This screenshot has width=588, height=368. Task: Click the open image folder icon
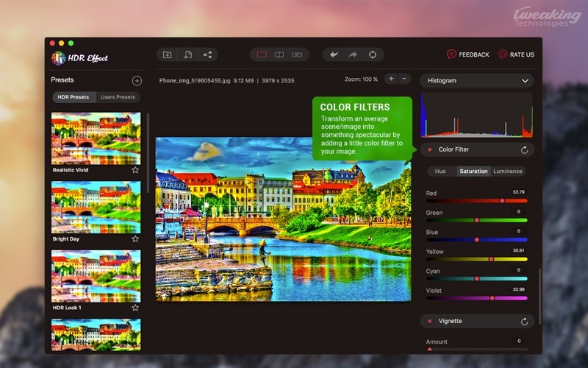click(168, 54)
